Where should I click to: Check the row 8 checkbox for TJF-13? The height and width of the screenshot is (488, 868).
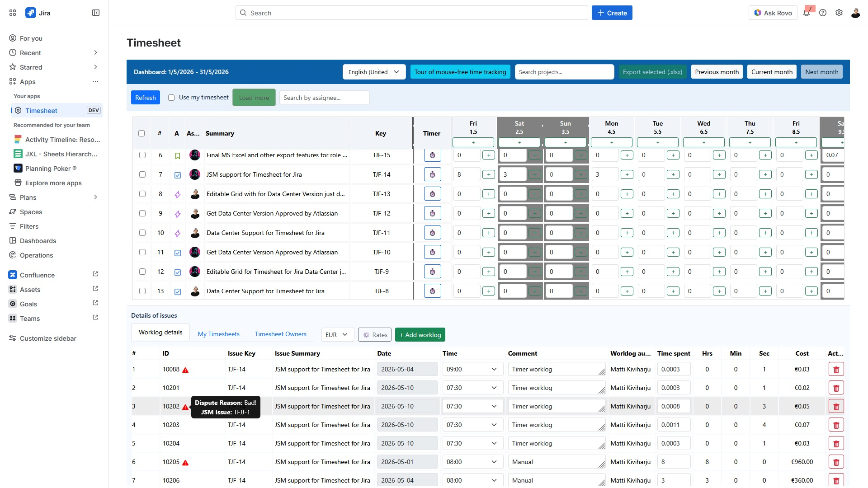[142, 194]
